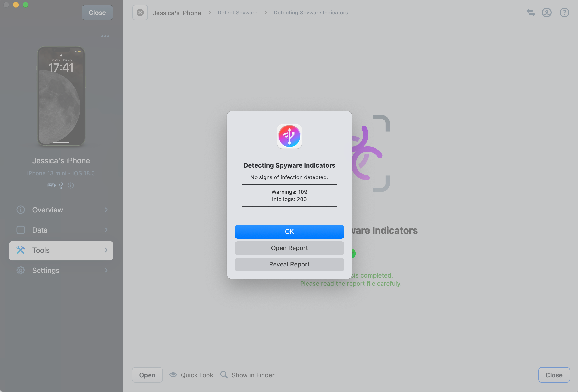Open the spyware report from the dialog
578x392 pixels.
pyautogui.click(x=289, y=248)
